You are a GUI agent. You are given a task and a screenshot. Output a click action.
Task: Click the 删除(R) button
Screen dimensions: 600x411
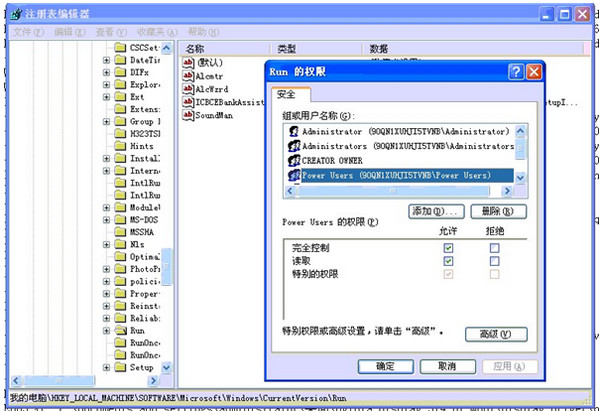coord(498,211)
